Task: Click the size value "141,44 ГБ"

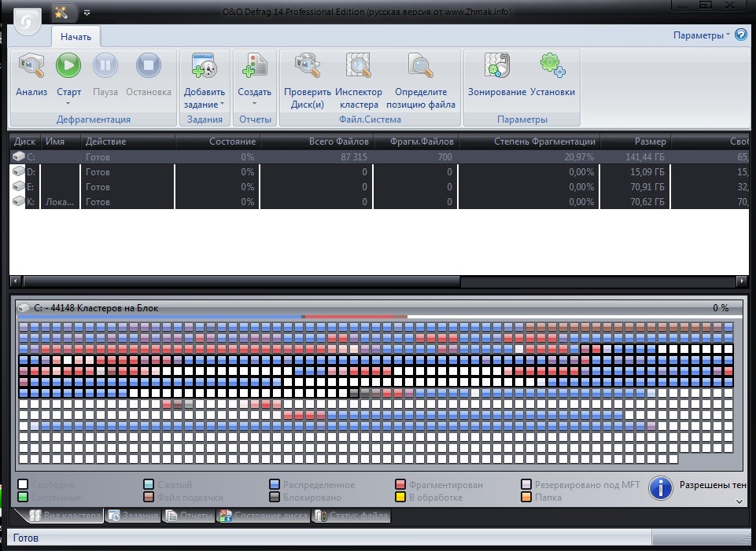Action: point(644,157)
